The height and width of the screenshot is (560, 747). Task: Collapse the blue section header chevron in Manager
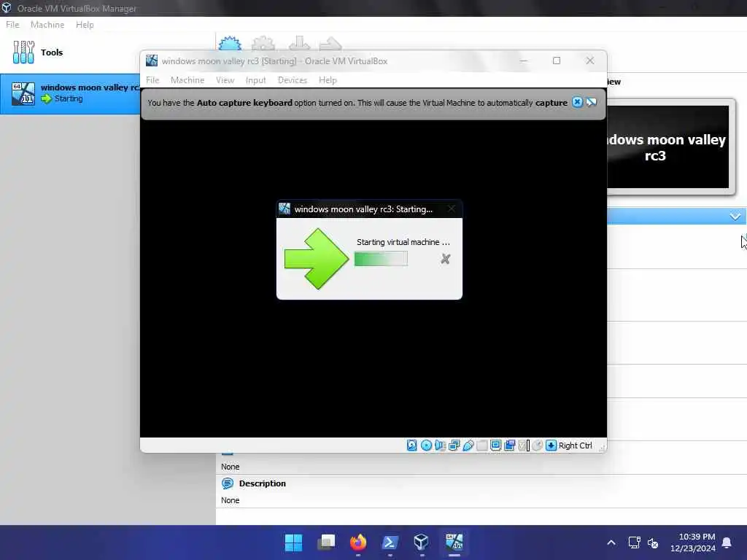735,216
